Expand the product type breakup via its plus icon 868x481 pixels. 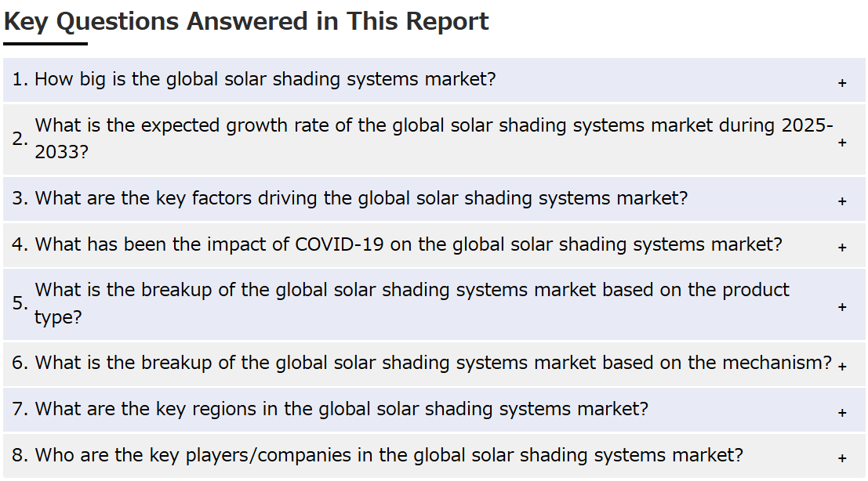[842, 307]
